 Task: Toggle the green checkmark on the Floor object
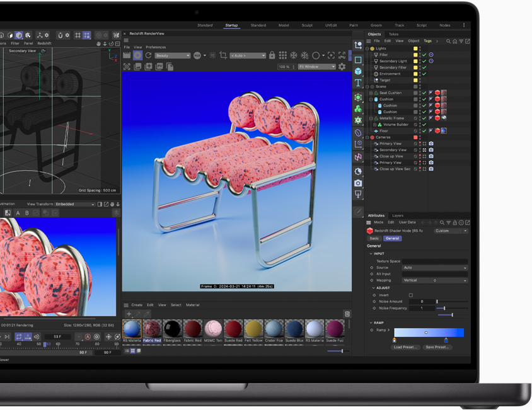tap(424, 131)
